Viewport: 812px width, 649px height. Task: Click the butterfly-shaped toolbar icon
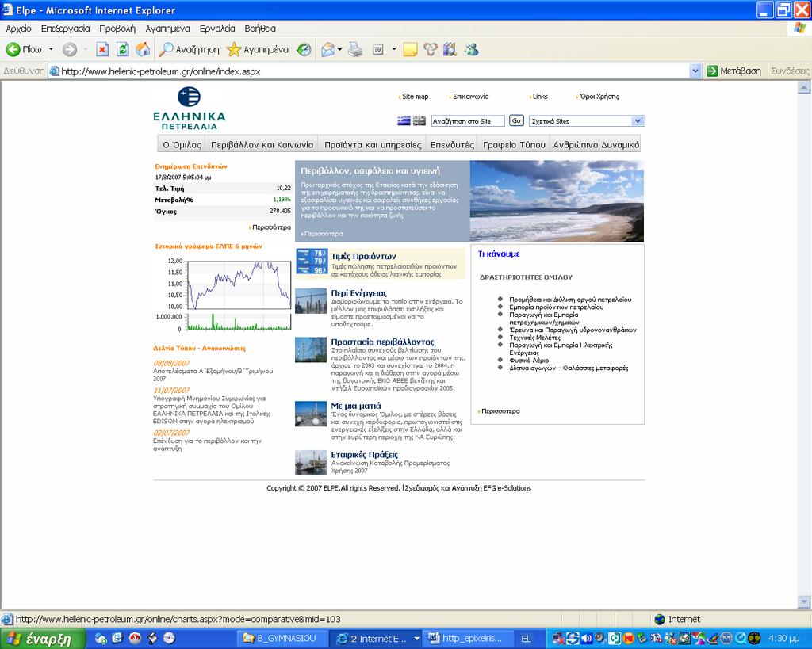pyautogui.click(x=431, y=50)
